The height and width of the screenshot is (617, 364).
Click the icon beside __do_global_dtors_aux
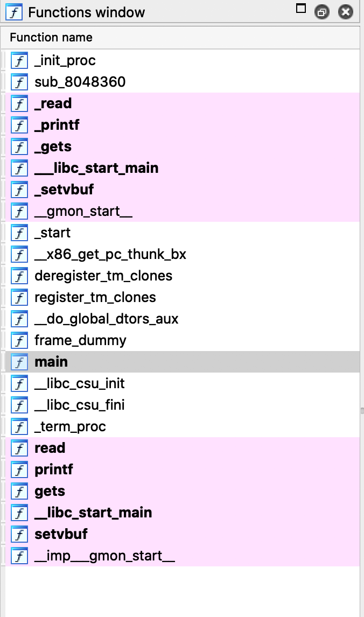tap(19, 319)
